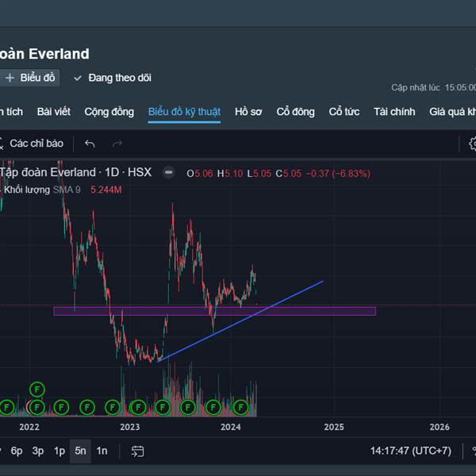Switch to the Hồ sơ tab
The height and width of the screenshot is (476, 476).
click(248, 112)
